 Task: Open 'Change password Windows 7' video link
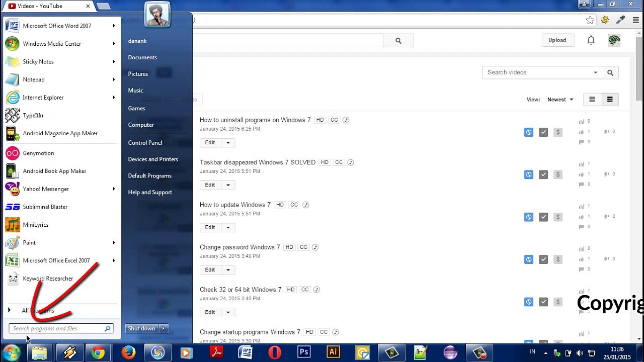click(240, 247)
